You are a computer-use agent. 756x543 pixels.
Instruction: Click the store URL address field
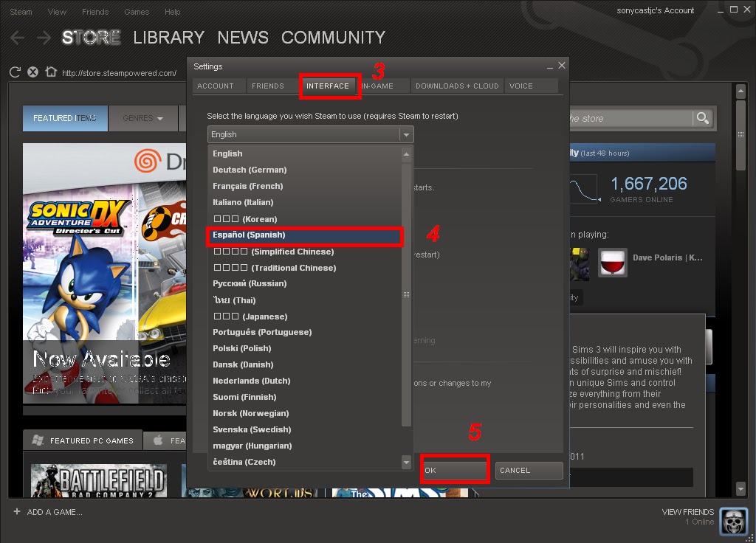(119, 73)
